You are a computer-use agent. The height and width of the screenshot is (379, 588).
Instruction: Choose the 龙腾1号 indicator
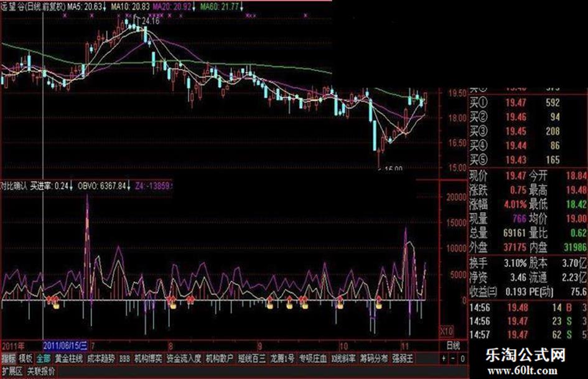pos(282,358)
